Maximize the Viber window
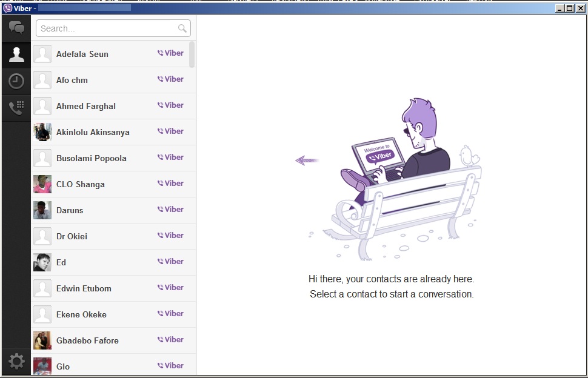Screen dimensions: 588x378 pos(570,8)
